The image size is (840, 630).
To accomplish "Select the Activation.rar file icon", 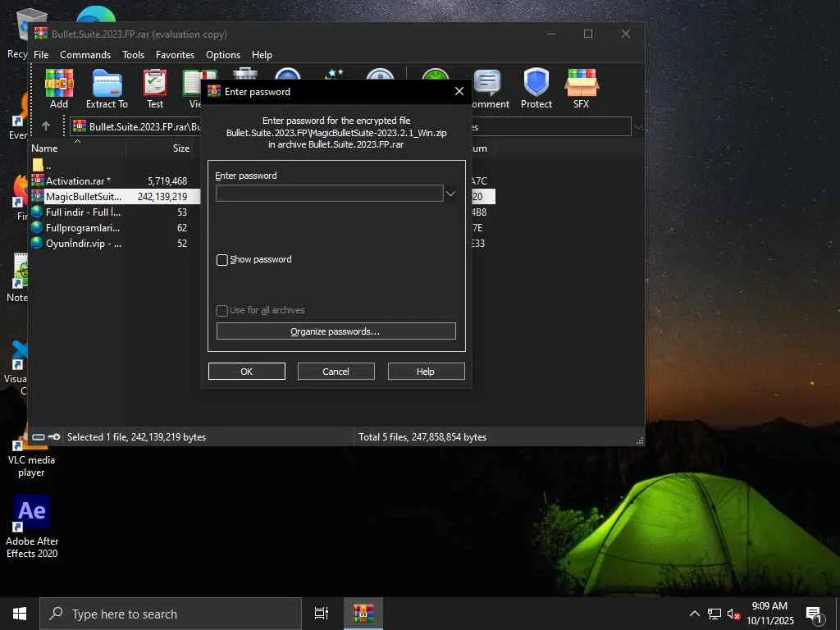I will click(38, 180).
